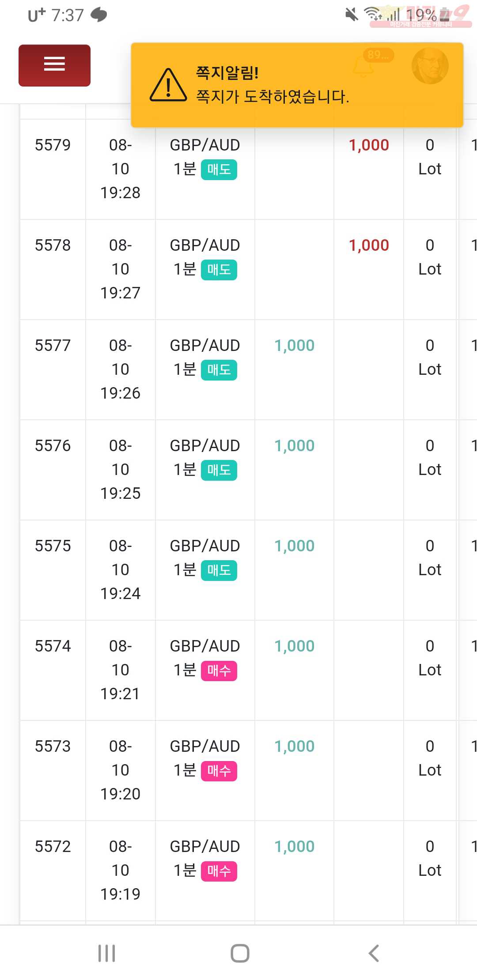Image resolution: width=477 pixels, height=980 pixels.
Task: Tap the 89 notification count badge
Action: 378,55
